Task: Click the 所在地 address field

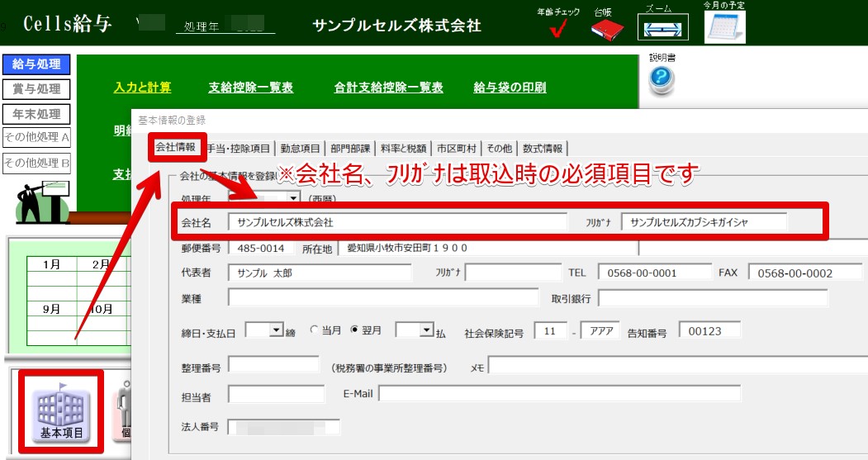Action: click(x=488, y=248)
